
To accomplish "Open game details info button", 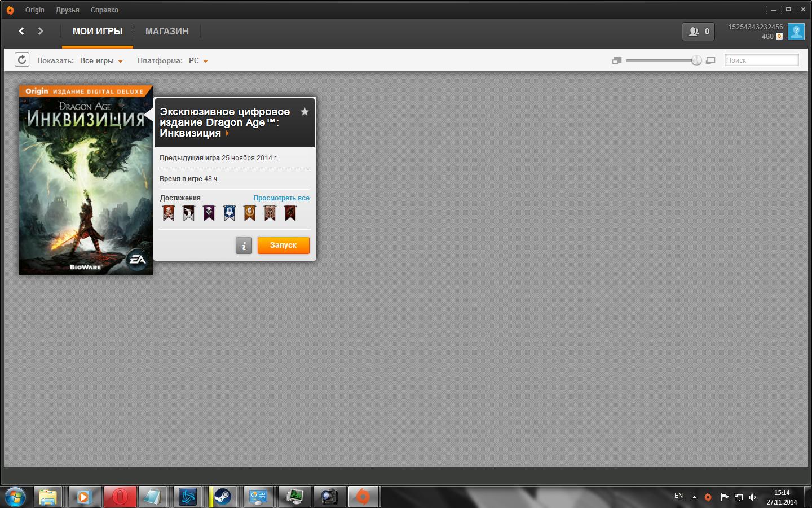I will coord(244,246).
